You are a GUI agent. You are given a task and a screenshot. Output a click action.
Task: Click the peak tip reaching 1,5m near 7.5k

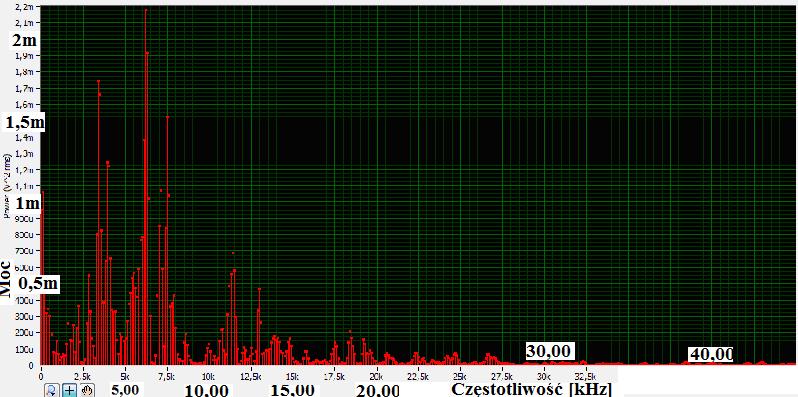167,117
